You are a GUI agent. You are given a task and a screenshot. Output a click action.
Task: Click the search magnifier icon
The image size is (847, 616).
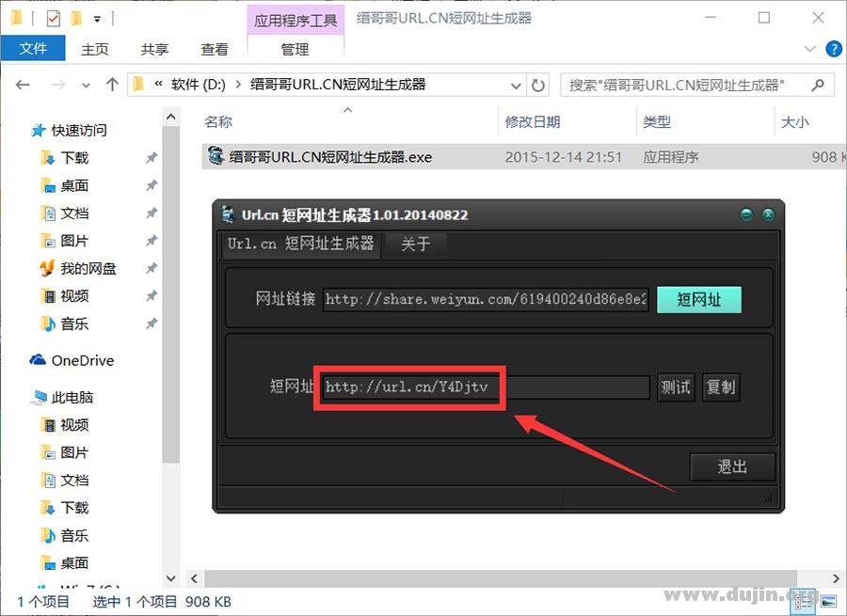point(819,85)
